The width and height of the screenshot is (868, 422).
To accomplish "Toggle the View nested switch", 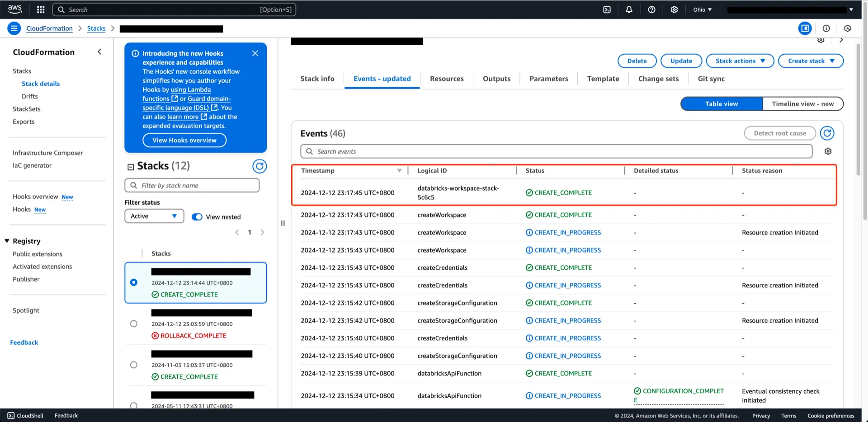I will 197,217.
